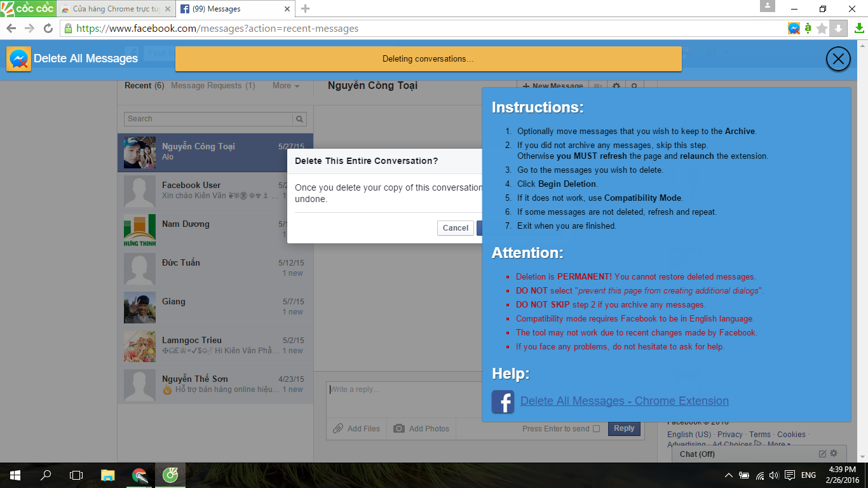
Task: Select the Recent (6) messages tab
Action: pos(144,86)
